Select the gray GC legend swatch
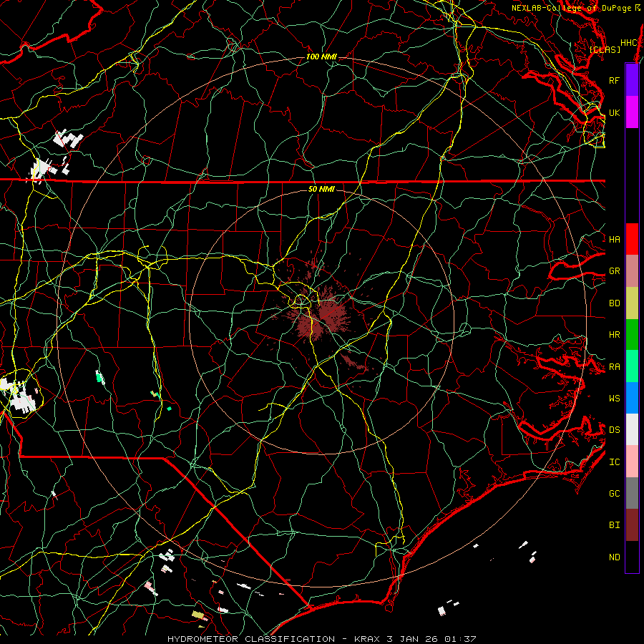 coord(632,493)
